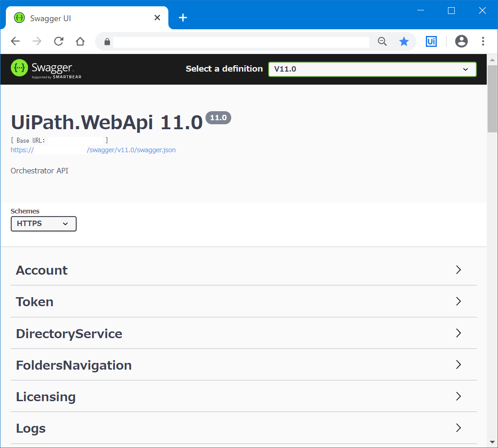498x448 pixels.
Task: View site security lock info
Action: pyautogui.click(x=107, y=41)
